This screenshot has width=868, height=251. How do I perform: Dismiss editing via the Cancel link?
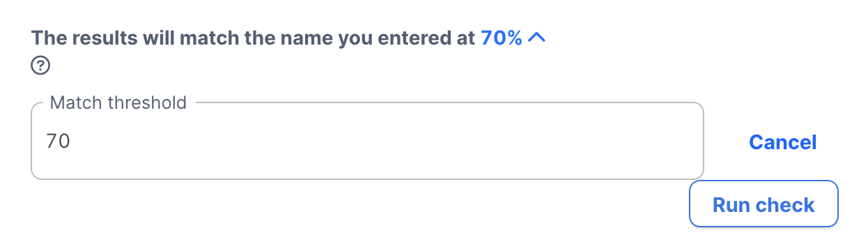tap(782, 142)
